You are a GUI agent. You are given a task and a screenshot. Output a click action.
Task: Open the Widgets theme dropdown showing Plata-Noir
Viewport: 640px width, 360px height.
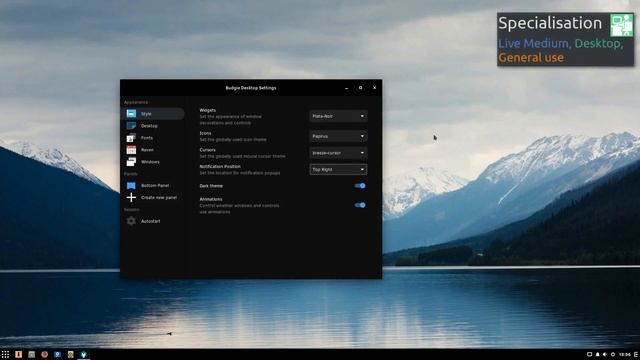338,116
